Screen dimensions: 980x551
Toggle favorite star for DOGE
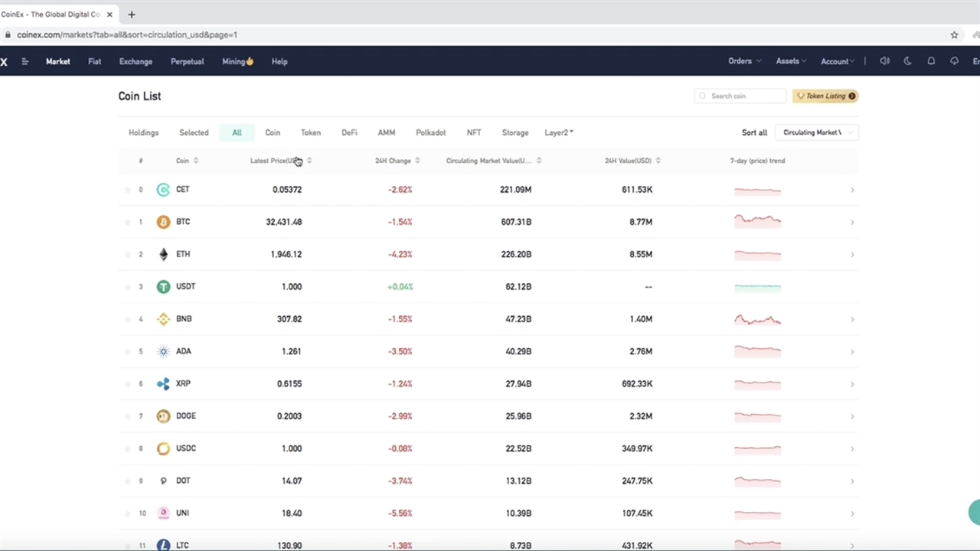pos(127,416)
